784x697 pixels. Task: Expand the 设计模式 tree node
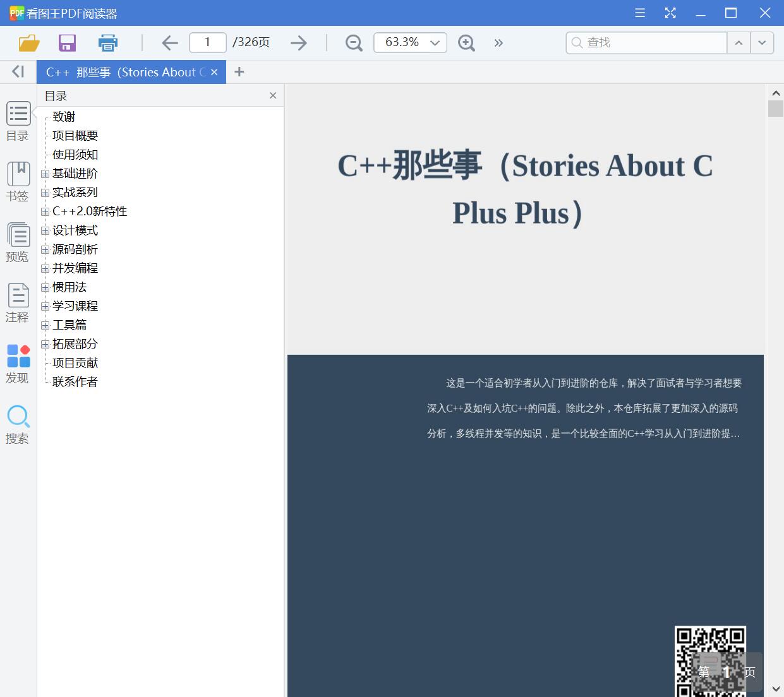tap(44, 230)
